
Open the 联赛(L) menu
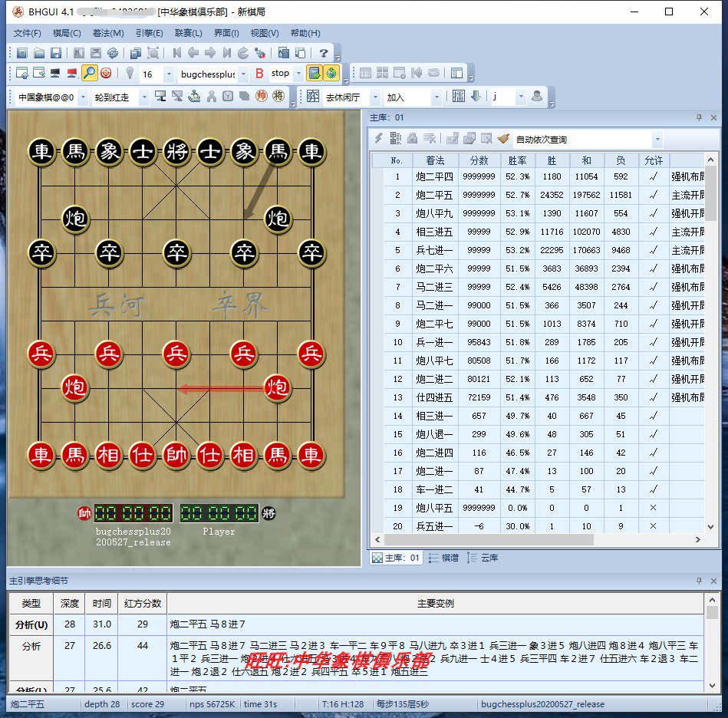pyautogui.click(x=188, y=33)
